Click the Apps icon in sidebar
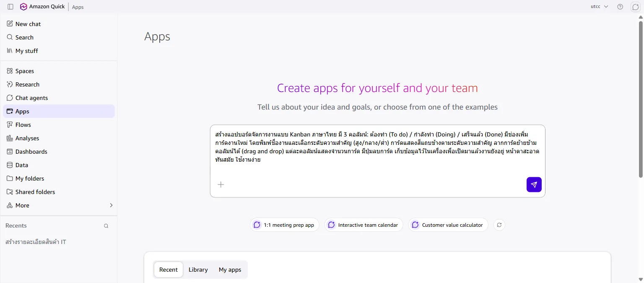Viewport: 644px width, 283px height. pos(10,111)
